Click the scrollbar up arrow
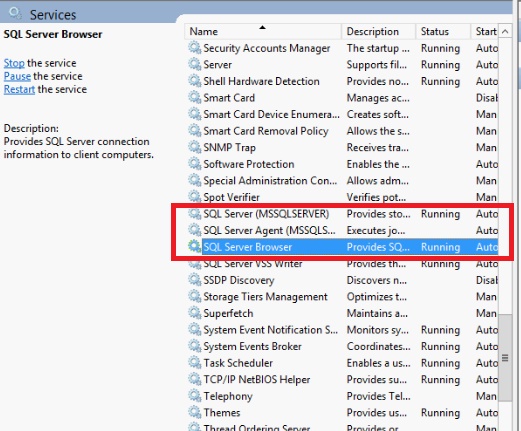This screenshot has width=521, height=431. [505, 31]
